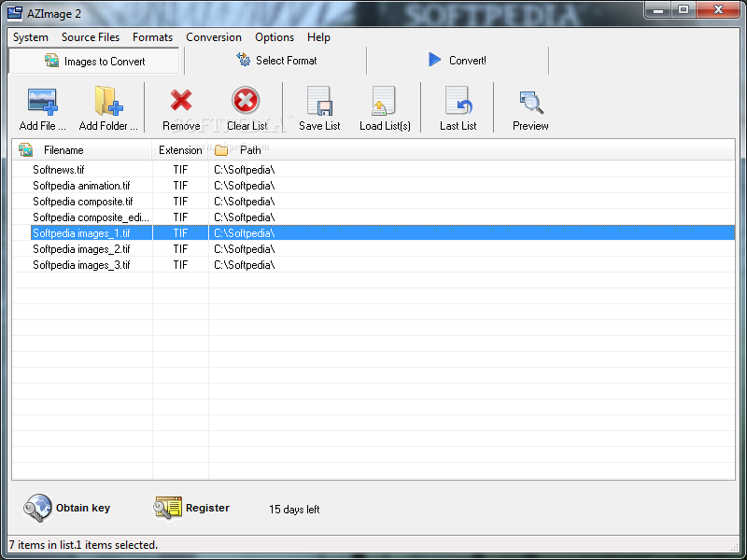Open the System menu
Viewport: 747px width, 560px height.
31,37
